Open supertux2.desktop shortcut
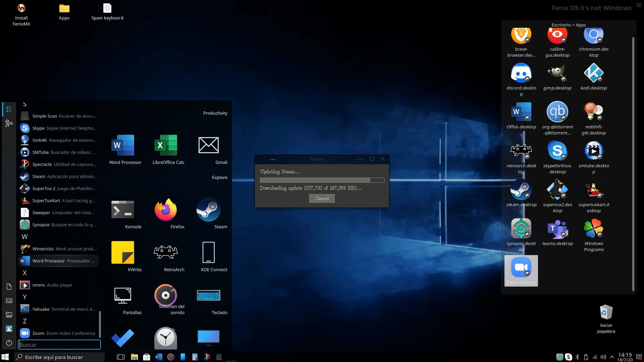Screen dimensions: 644x362 [x=557, y=196]
